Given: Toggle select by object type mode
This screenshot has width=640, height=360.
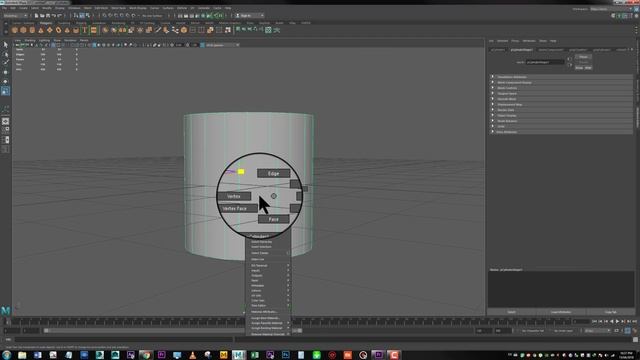Looking at the screenshot, I should coord(82,16).
